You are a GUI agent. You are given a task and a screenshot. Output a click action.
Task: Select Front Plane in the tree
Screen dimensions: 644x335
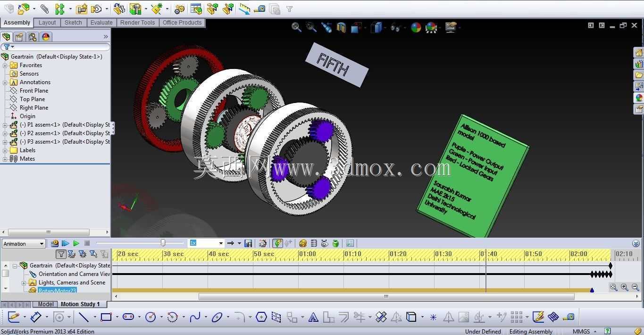point(34,91)
